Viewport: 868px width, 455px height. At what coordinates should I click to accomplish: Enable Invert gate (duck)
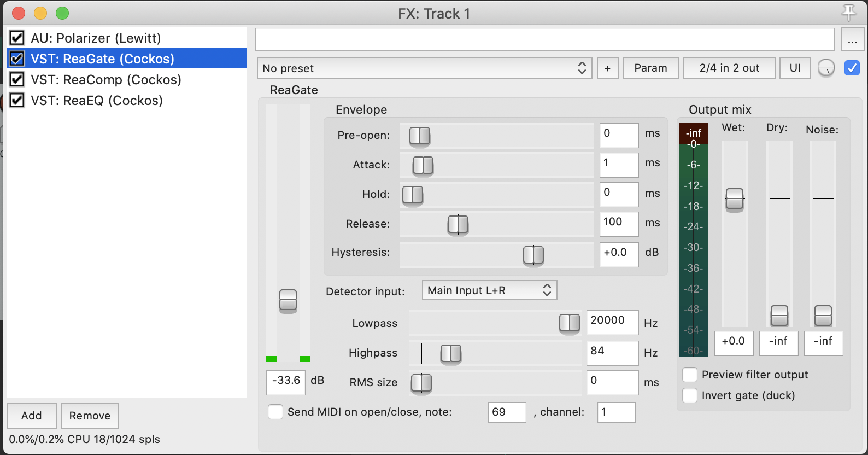[690, 395]
